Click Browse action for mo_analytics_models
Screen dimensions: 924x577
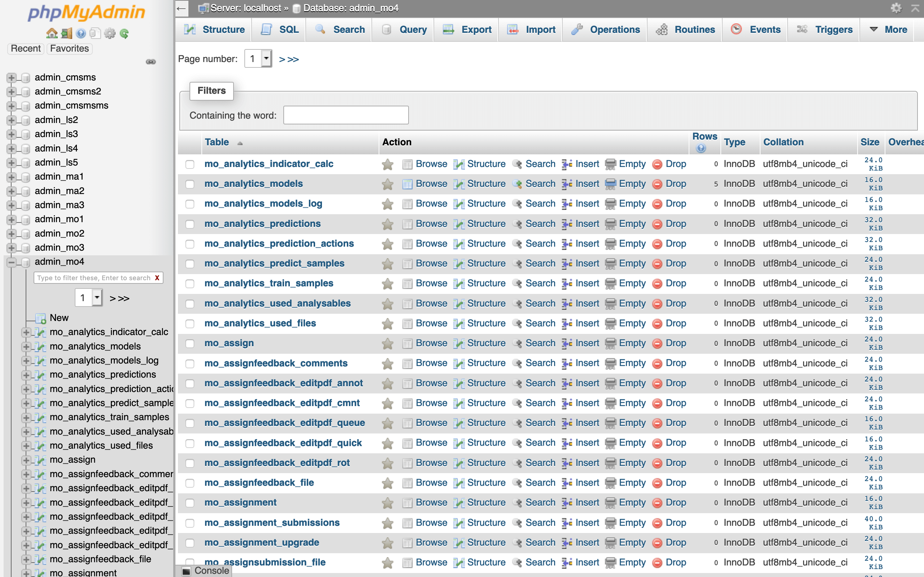point(430,184)
